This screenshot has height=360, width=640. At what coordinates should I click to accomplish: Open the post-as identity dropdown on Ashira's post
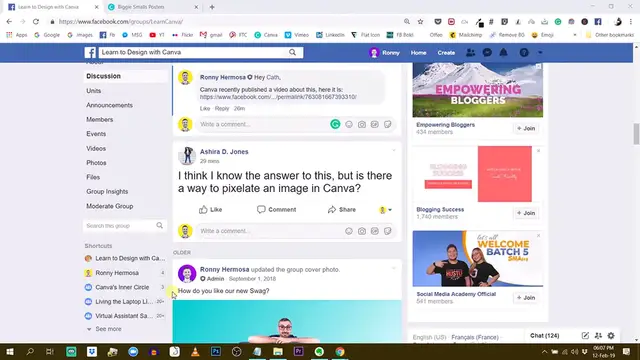point(385,210)
